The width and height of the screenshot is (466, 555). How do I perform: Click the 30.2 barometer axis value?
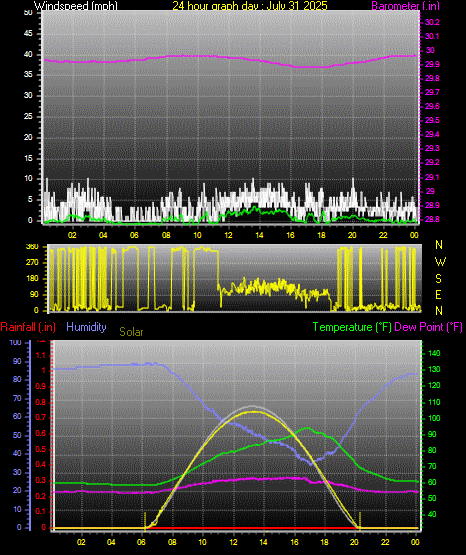(432, 22)
